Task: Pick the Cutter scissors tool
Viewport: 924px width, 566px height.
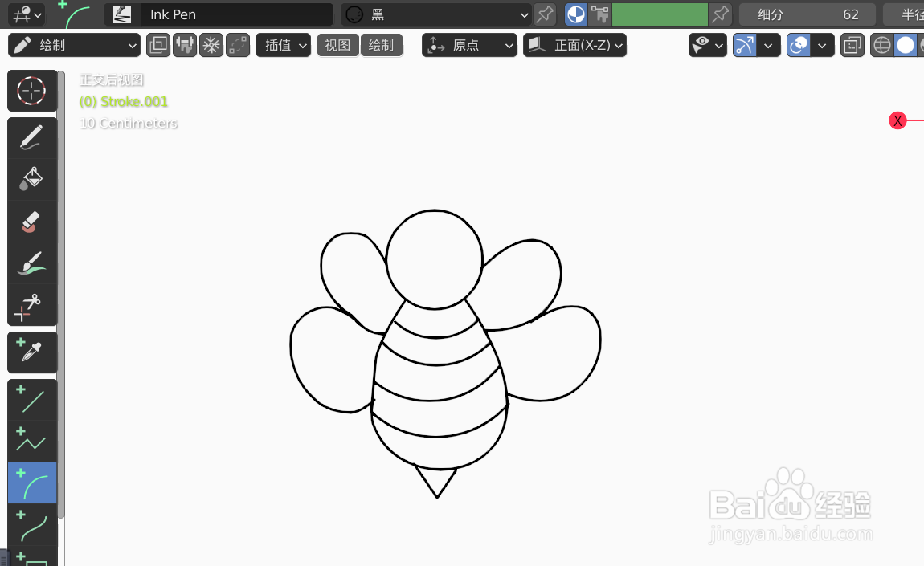Action: (32, 305)
